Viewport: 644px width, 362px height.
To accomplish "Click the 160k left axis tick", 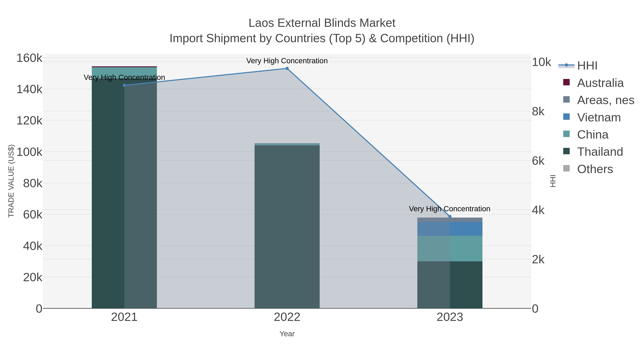I will (x=29, y=58).
